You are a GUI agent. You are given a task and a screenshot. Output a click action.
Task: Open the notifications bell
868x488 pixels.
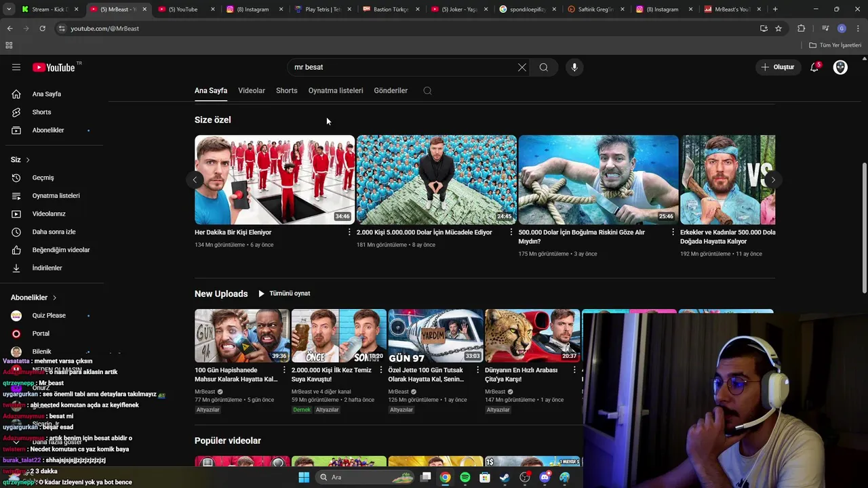point(814,67)
